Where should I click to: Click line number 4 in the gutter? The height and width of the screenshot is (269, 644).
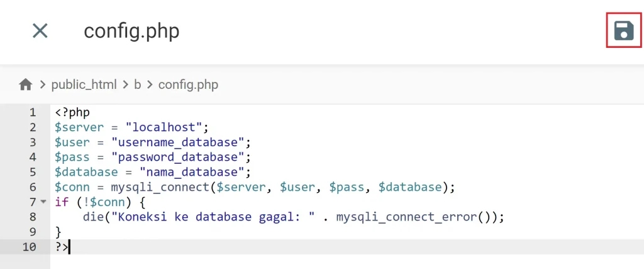[x=32, y=157]
